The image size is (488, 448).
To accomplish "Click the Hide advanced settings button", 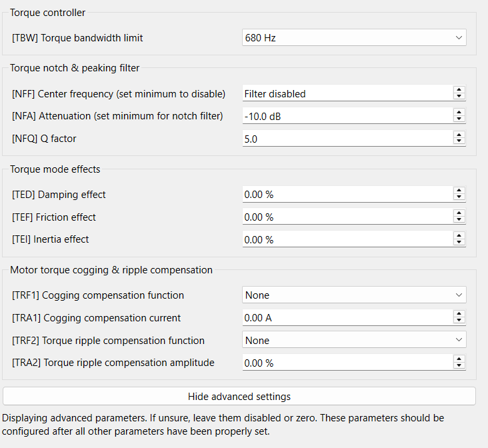I will (x=239, y=397).
